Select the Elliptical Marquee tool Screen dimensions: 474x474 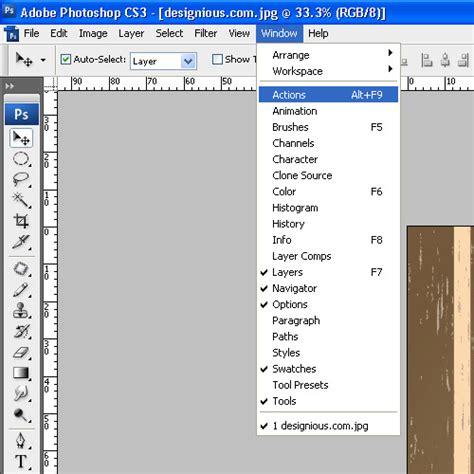coord(21,159)
